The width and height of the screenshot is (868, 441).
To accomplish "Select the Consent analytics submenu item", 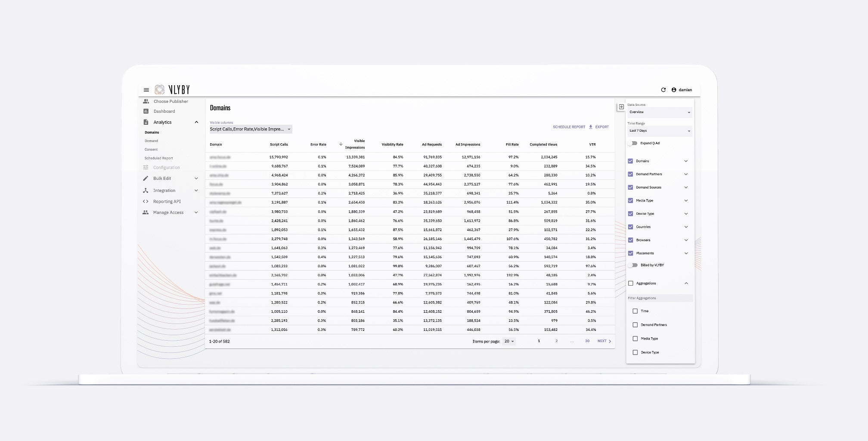I will click(x=151, y=150).
